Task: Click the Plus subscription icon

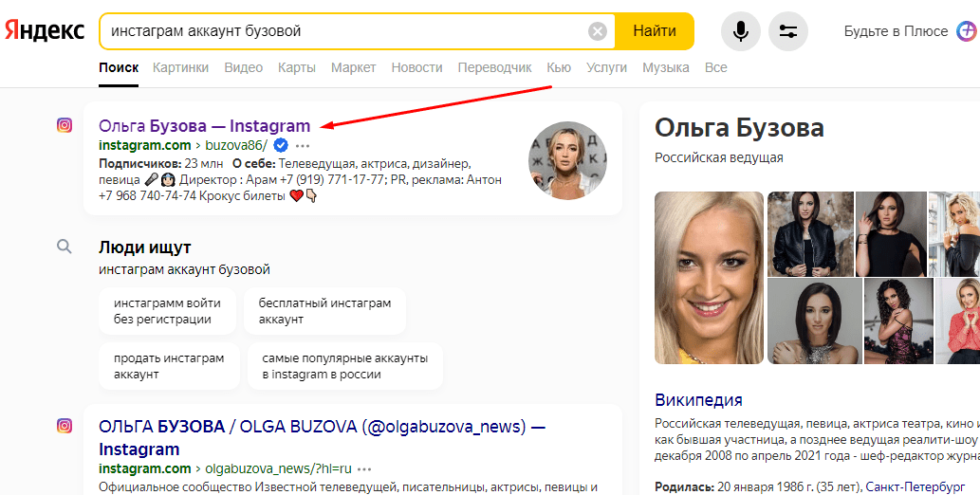Action: 967,31
